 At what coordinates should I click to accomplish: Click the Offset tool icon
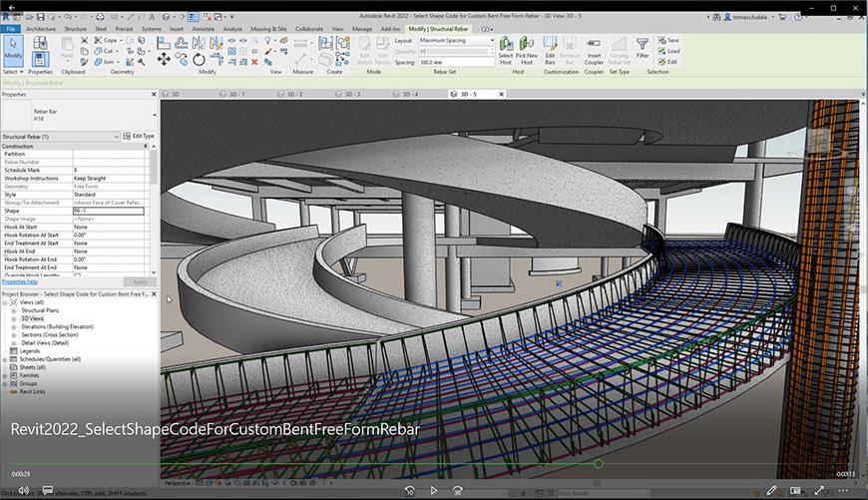[181, 43]
